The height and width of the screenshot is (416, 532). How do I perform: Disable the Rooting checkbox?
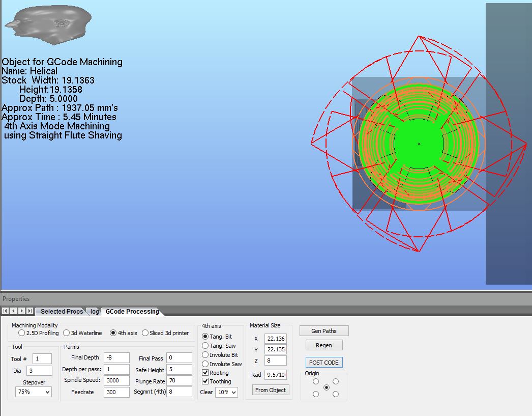(x=205, y=373)
